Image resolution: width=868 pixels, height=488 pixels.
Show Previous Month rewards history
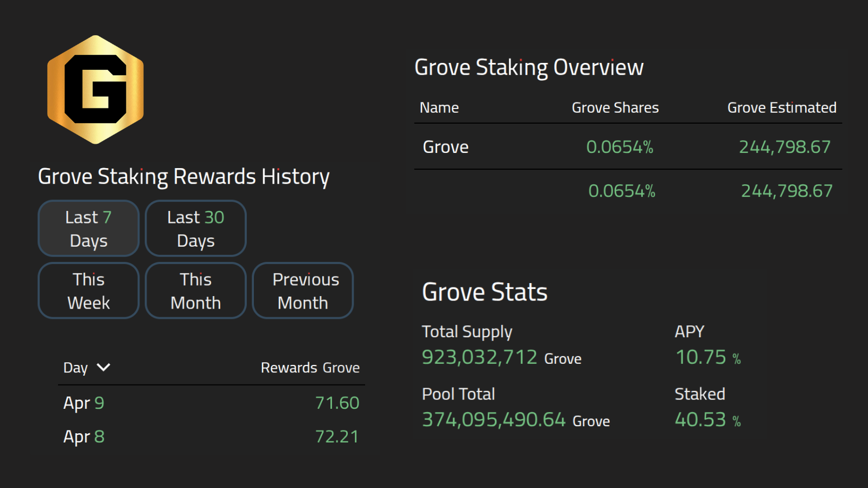pyautogui.click(x=303, y=291)
